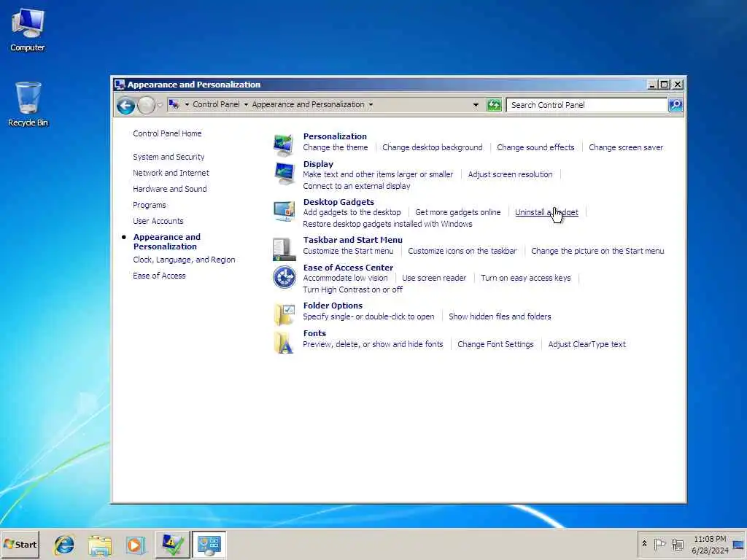Click in the Search Control Panel field

(587, 105)
